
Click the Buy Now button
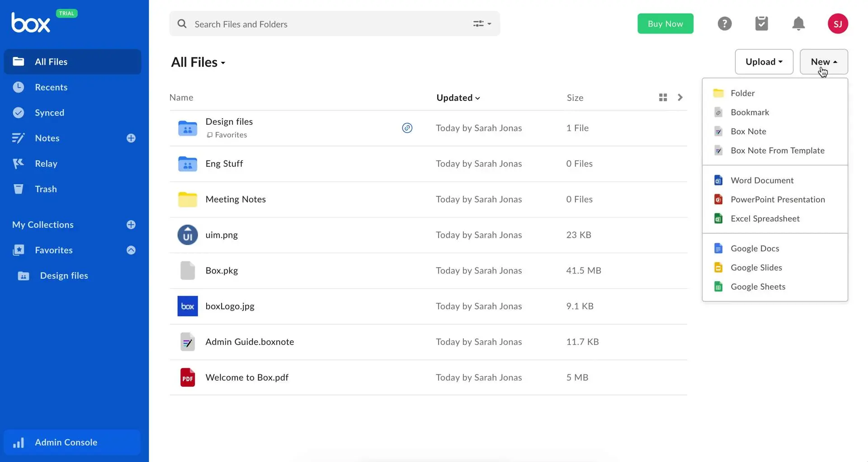pyautogui.click(x=665, y=24)
